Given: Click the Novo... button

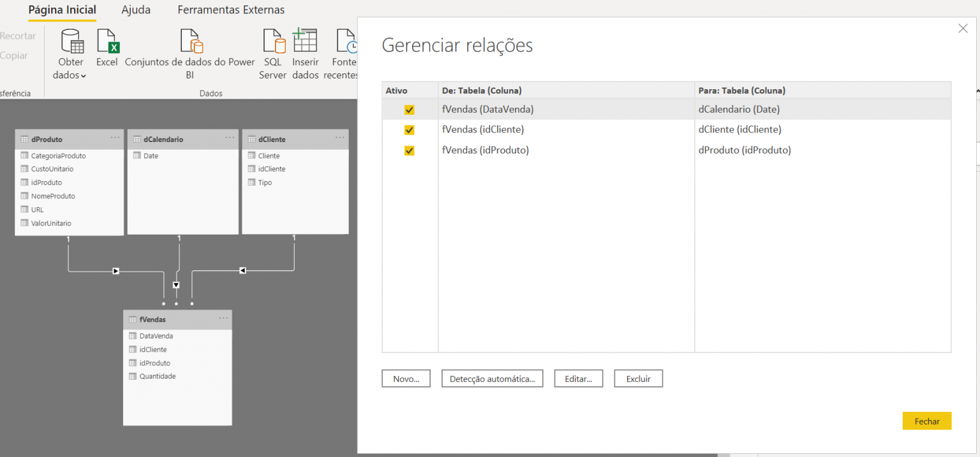Looking at the screenshot, I should coord(406,379).
